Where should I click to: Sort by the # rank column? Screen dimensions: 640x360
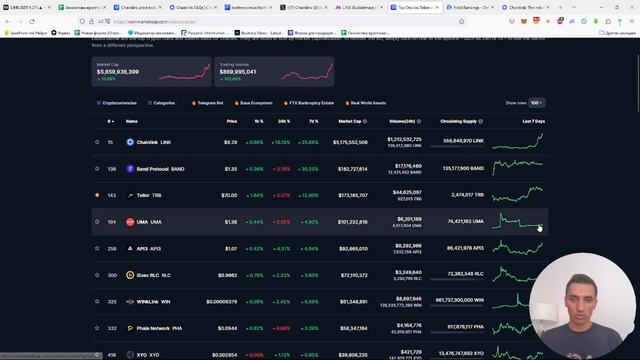(111, 121)
